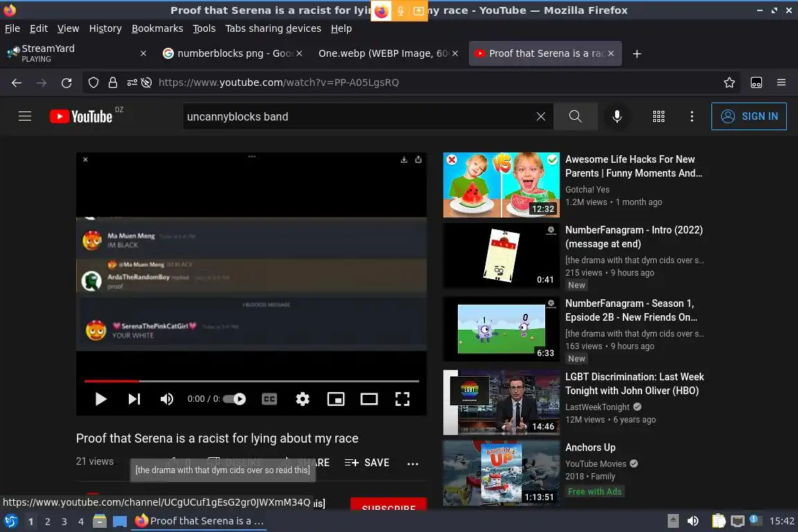Switch to workspace 2 in taskbar

click(47, 522)
